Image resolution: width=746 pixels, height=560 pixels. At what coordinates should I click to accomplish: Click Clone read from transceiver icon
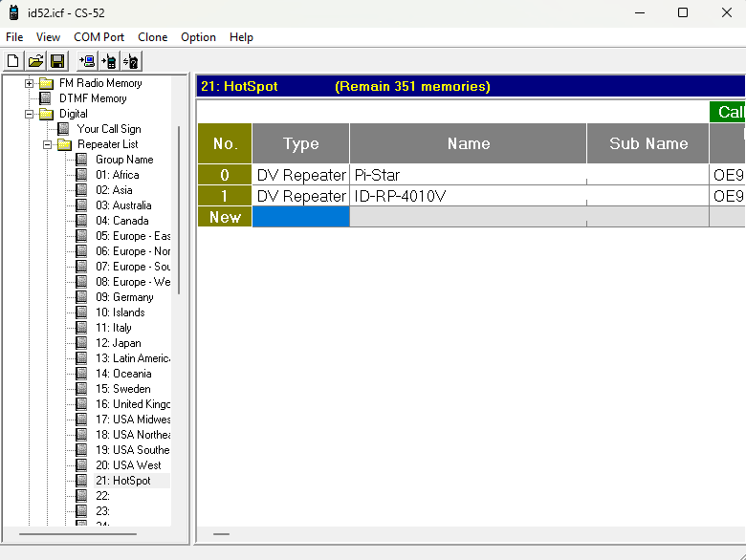[87, 61]
